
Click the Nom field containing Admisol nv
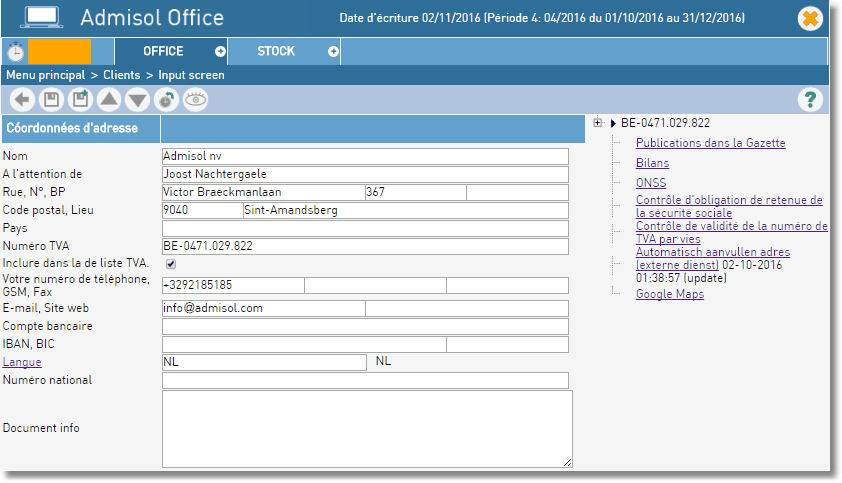pyautogui.click(x=365, y=156)
